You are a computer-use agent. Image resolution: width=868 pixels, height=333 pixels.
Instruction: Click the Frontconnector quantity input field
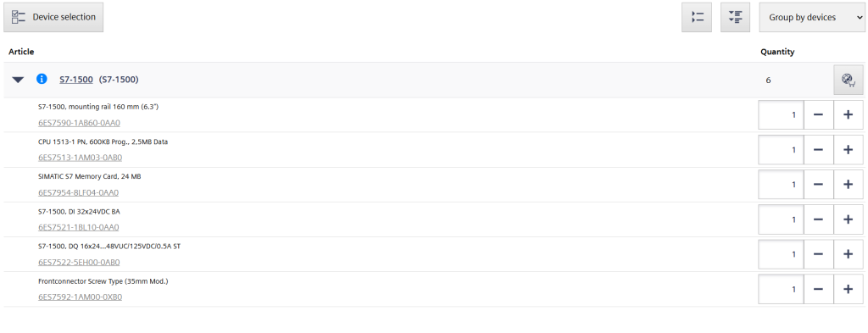[x=781, y=289]
